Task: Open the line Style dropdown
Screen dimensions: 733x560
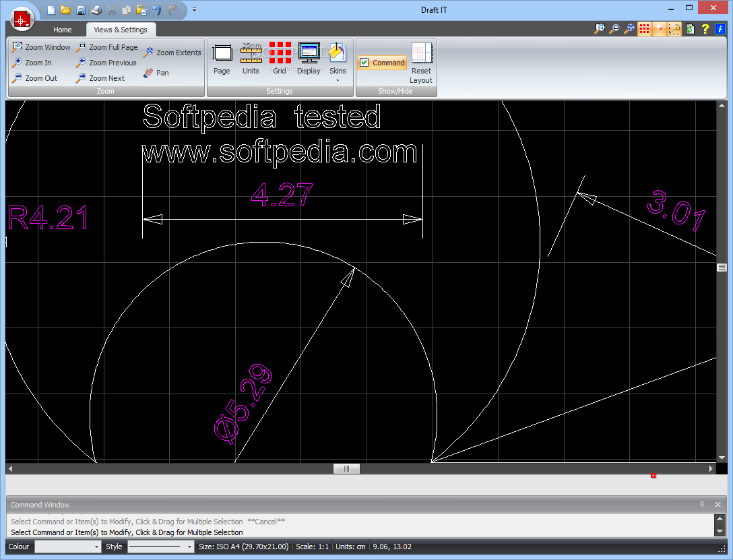Action: coord(161,547)
